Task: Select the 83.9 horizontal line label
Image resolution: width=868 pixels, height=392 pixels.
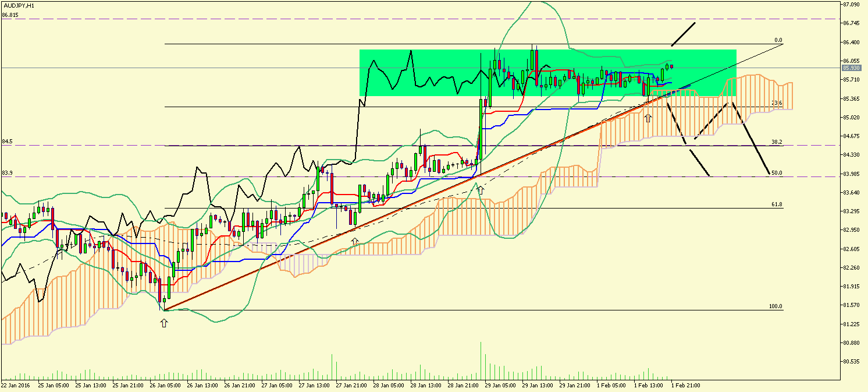Action: (x=7, y=173)
